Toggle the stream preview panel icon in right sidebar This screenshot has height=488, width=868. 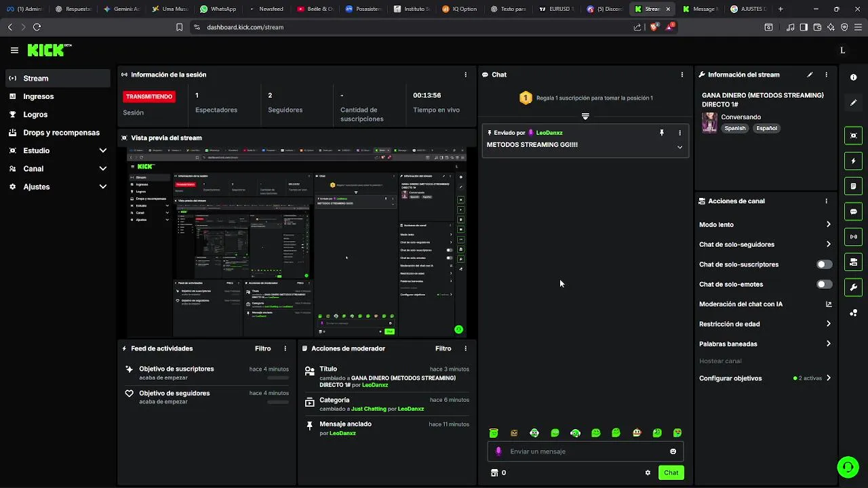(x=853, y=136)
